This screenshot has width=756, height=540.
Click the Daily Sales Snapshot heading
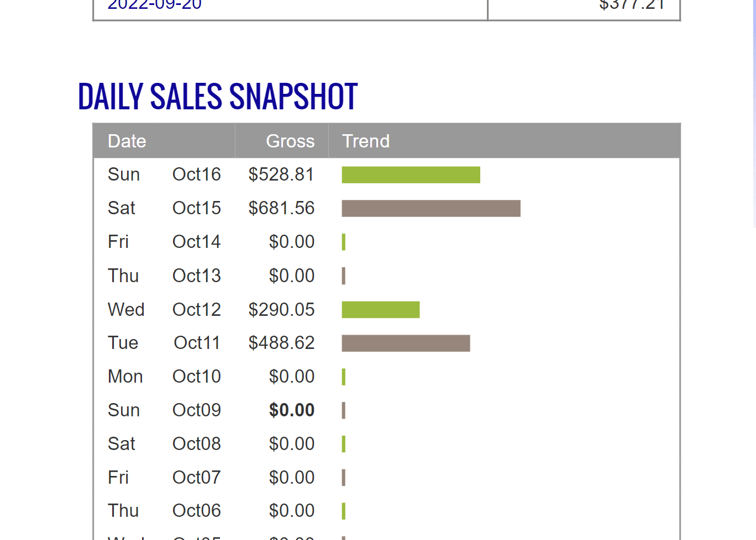point(218,97)
